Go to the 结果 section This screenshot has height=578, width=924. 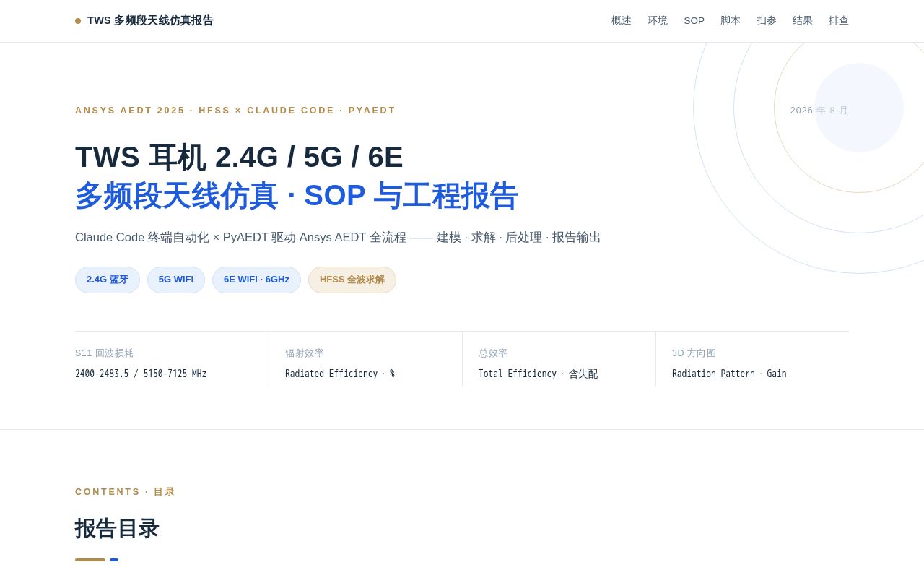pos(802,21)
